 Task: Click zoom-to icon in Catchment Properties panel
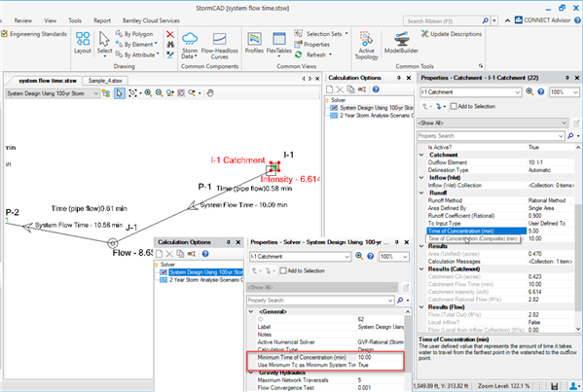529,91
